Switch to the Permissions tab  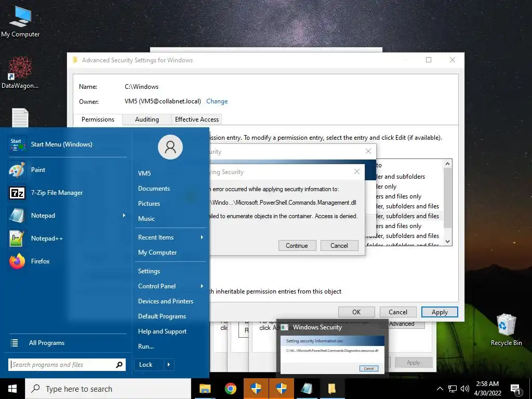point(98,119)
